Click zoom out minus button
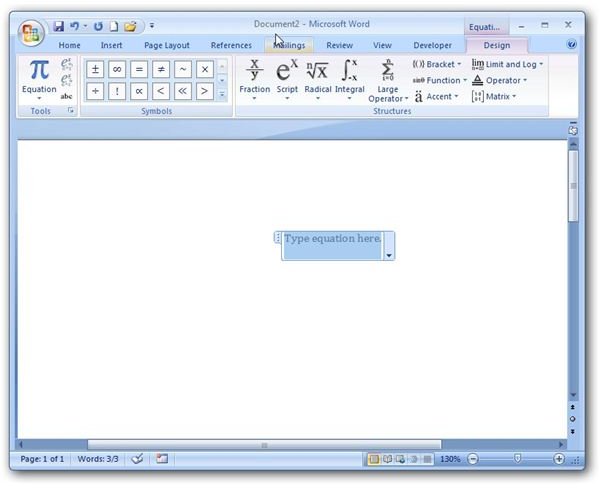Screen dimensions: 600x488 point(473,459)
